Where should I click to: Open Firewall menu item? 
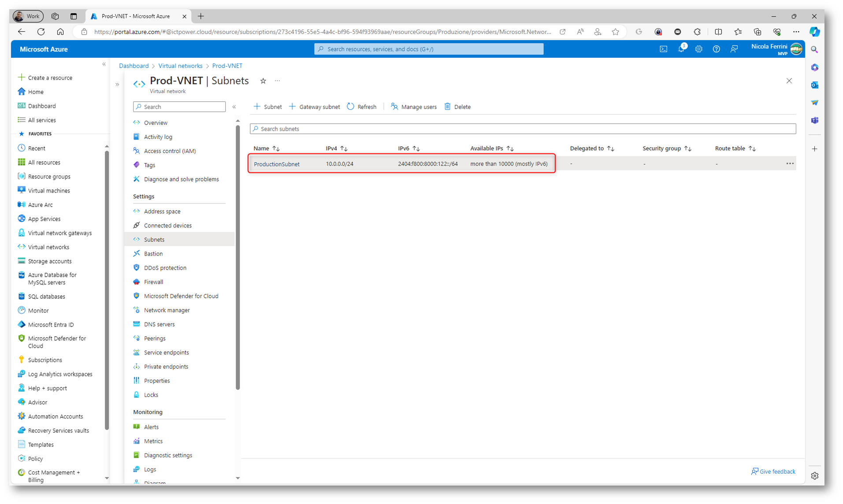pos(153,282)
